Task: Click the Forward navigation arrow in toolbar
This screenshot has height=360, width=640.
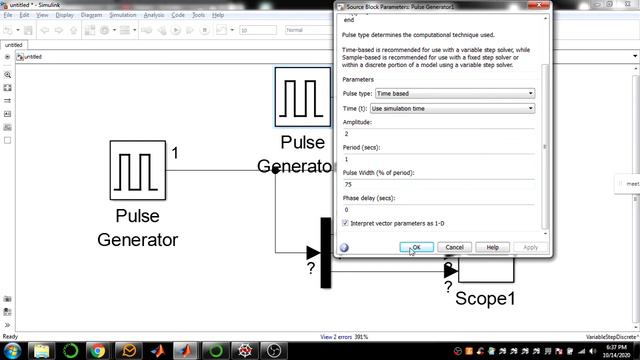Action: [x=59, y=30]
